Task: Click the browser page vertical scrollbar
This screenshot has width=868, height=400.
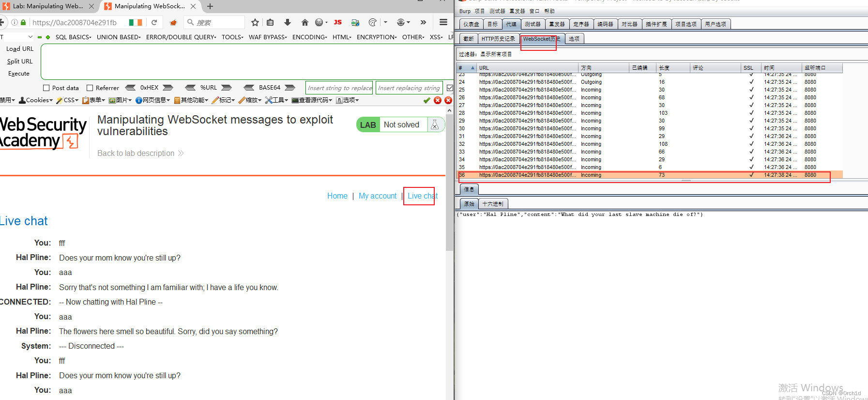Action: pyautogui.click(x=450, y=182)
